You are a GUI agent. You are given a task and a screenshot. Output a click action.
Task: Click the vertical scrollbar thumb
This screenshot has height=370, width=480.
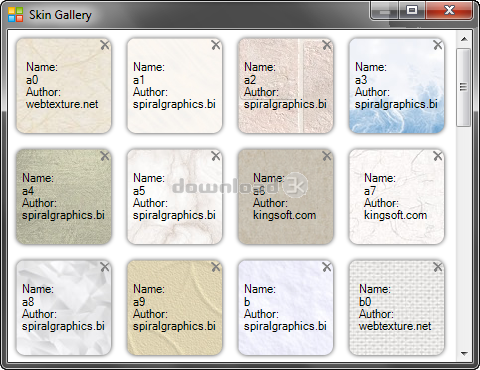[x=464, y=87]
